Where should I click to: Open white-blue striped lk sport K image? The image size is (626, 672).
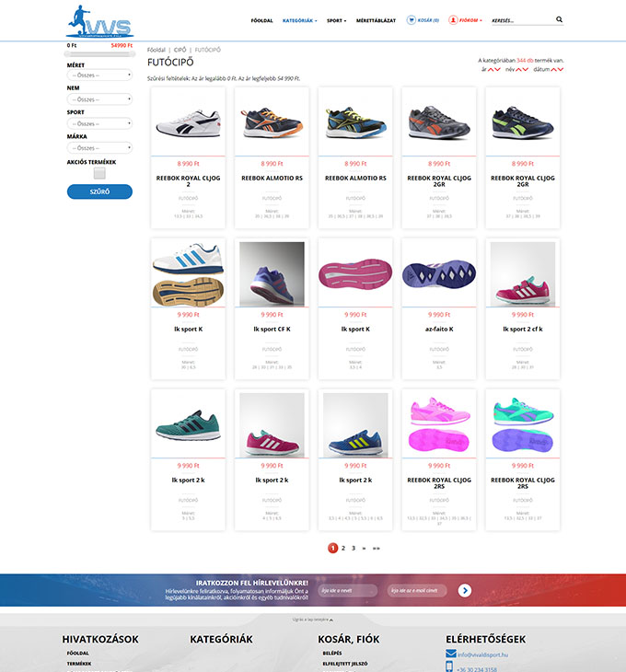(x=188, y=273)
